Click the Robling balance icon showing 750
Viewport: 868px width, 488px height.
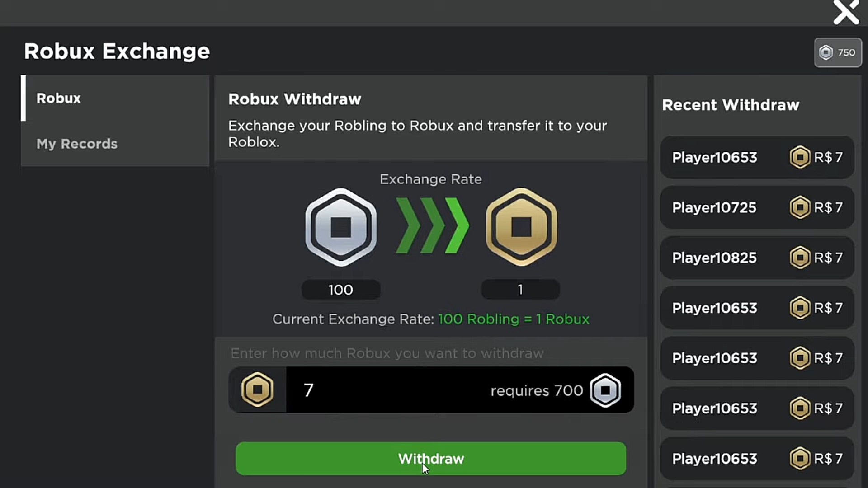tap(826, 52)
